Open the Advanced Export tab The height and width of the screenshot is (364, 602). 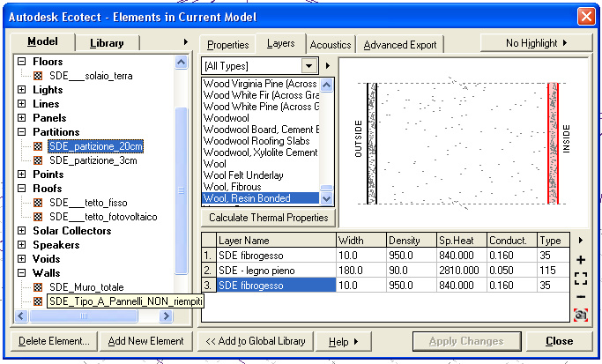click(x=399, y=45)
